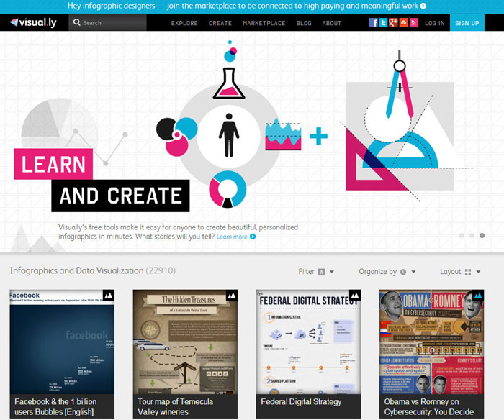
Task: Click the Twitter icon in navigation bar
Action: (x=384, y=23)
